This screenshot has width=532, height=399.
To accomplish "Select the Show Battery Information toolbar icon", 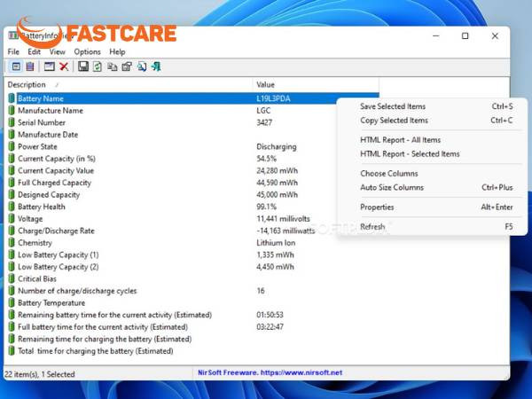I will (x=16, y=66).
